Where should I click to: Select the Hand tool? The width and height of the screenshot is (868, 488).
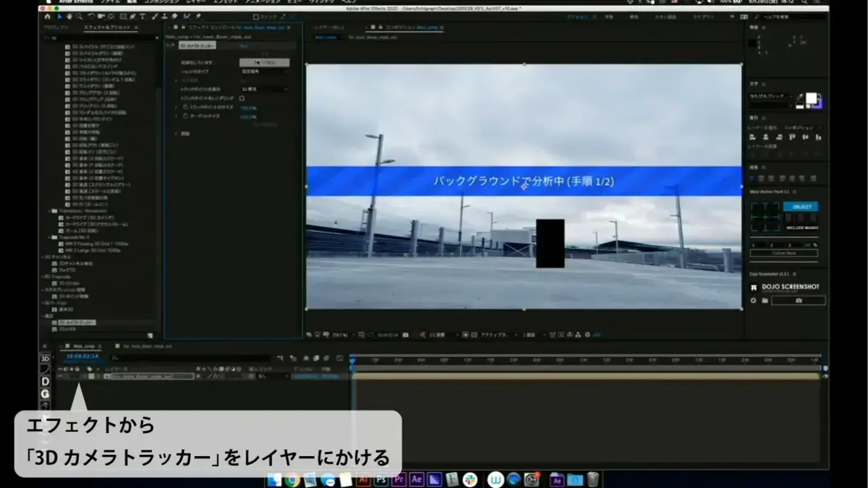click(69, 17)
